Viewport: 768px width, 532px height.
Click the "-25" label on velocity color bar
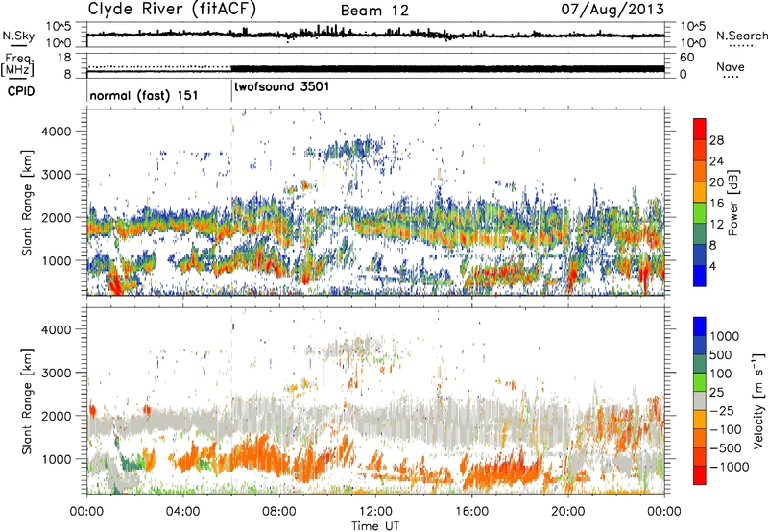[722, 411]
